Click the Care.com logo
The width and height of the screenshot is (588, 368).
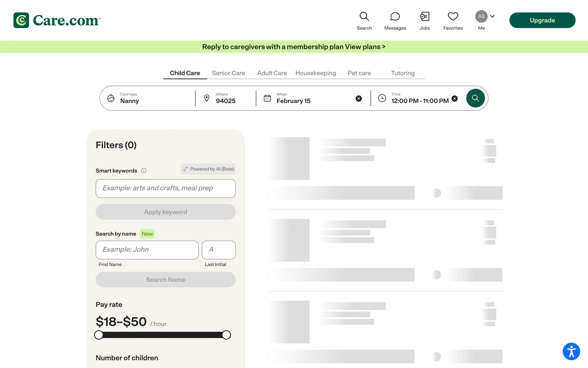pos(57,20)
